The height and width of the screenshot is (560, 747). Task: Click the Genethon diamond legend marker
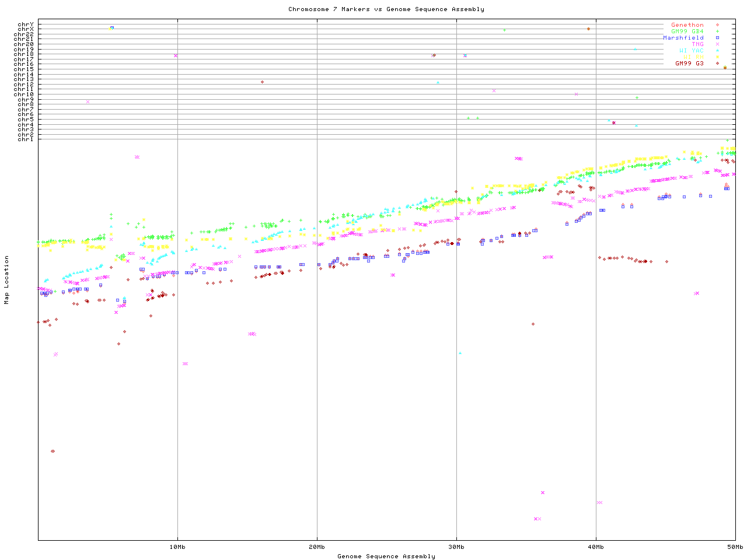tap(717, 25)
